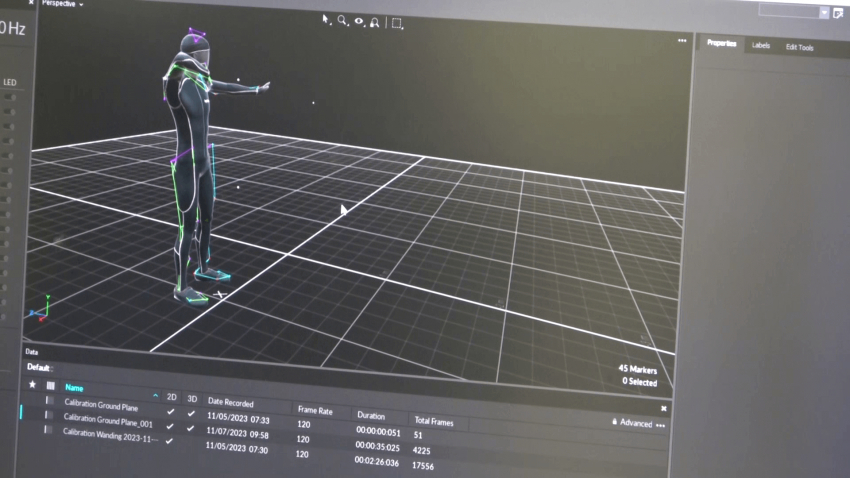The image size is (850, 478).
Task: Select the arrow pointer tool
Action: 326,19
